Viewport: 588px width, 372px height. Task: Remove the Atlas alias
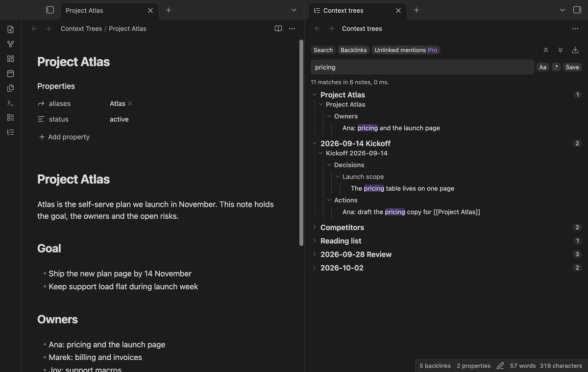coord(130,104)
